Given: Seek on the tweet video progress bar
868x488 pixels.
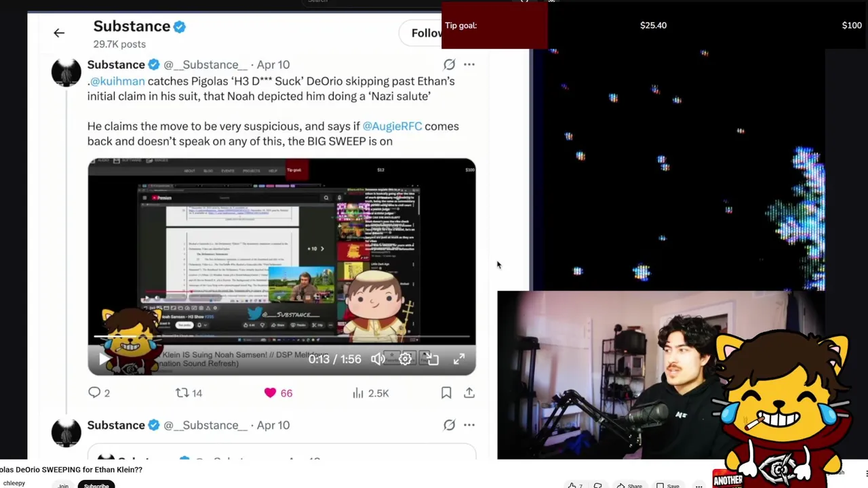Looking at the screenshot, I should pyautogui.click(x=281, y=337).
